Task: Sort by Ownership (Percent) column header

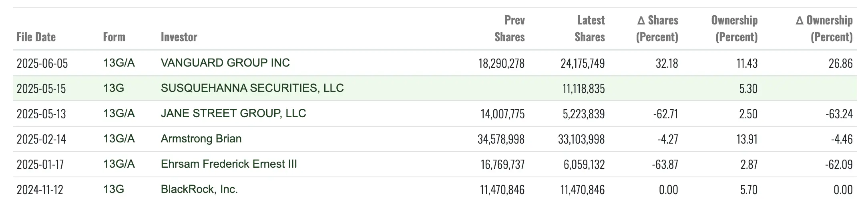Action: pyautogui.click(x=734, y=29)
